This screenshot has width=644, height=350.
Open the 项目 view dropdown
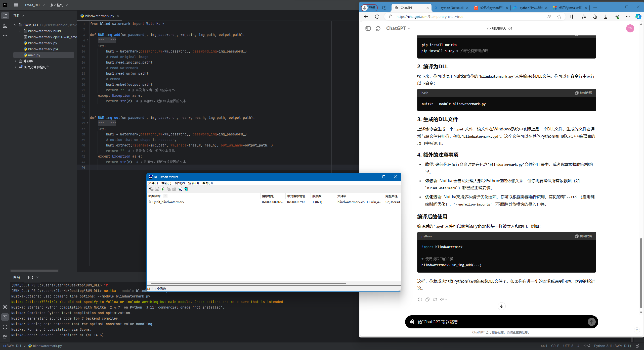click(x=19, y=16)
